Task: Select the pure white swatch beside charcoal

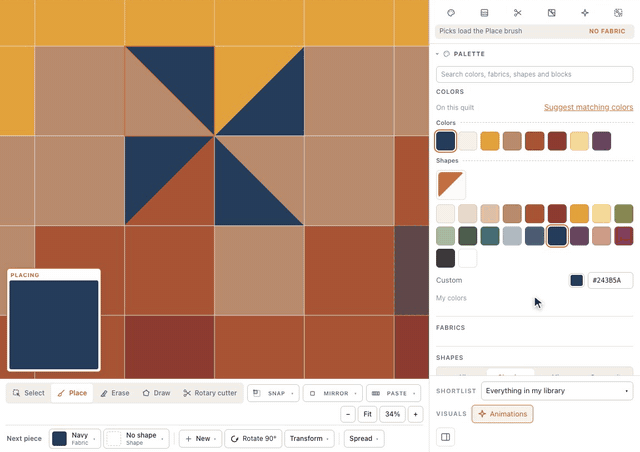Action: [467, 258]
